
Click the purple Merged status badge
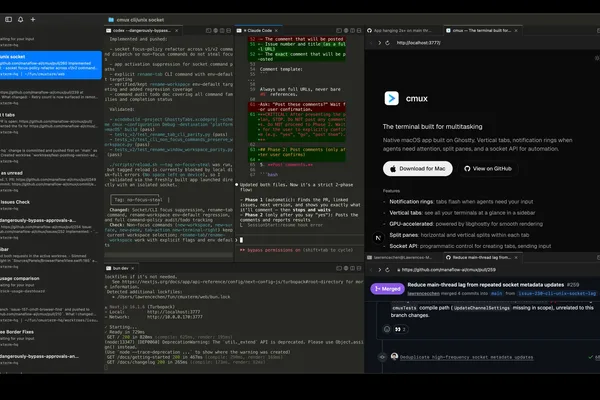coord(387,289)
